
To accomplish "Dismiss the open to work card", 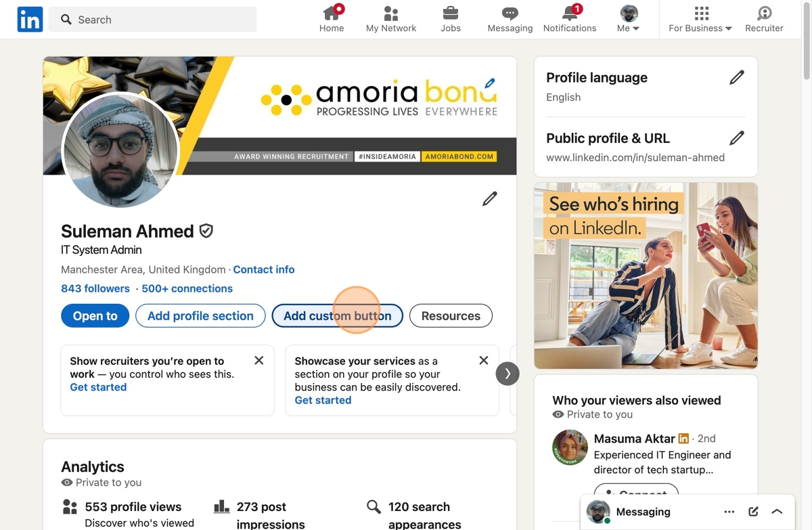I will pos(259,360).
